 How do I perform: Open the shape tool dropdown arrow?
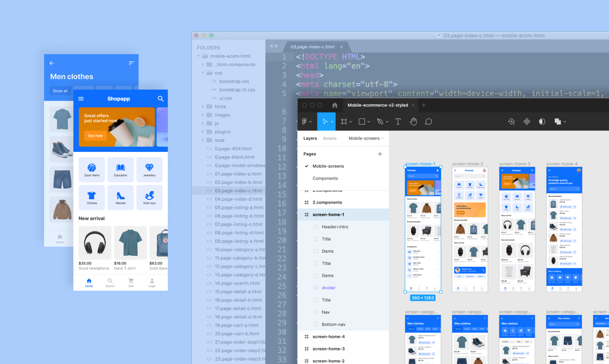[x=370, y=121]
